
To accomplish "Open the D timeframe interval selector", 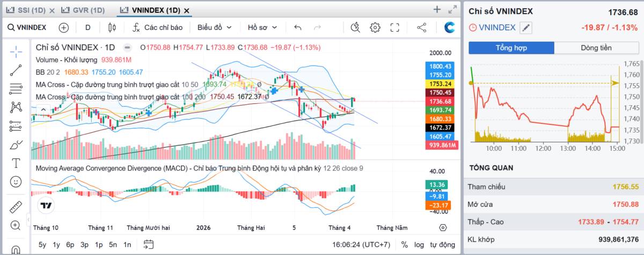I will click(88, 27).
